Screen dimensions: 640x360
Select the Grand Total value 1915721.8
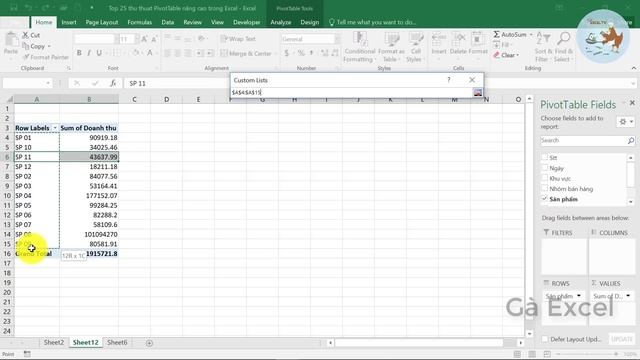[89, 254]
